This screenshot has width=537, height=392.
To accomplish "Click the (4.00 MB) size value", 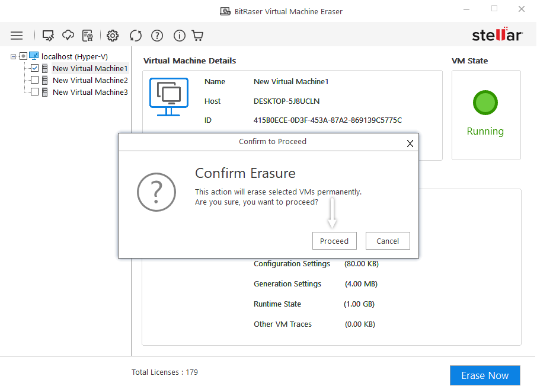I will click(361, 284).
